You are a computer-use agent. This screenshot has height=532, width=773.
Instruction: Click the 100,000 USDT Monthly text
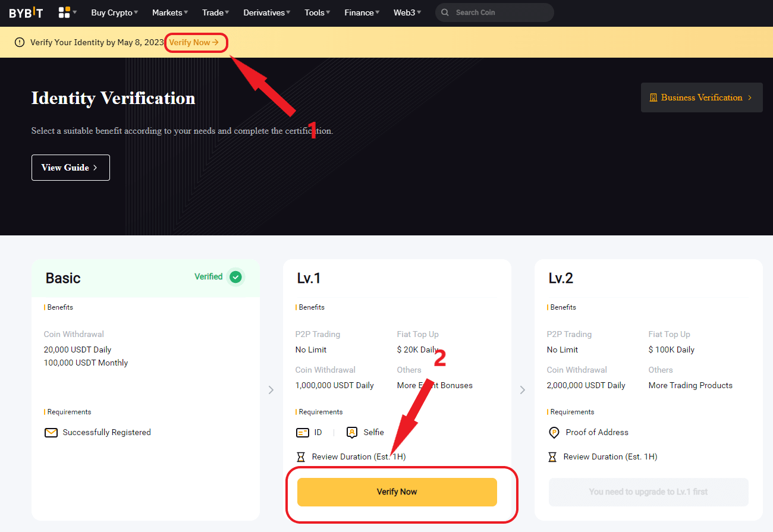pos(86,363)
